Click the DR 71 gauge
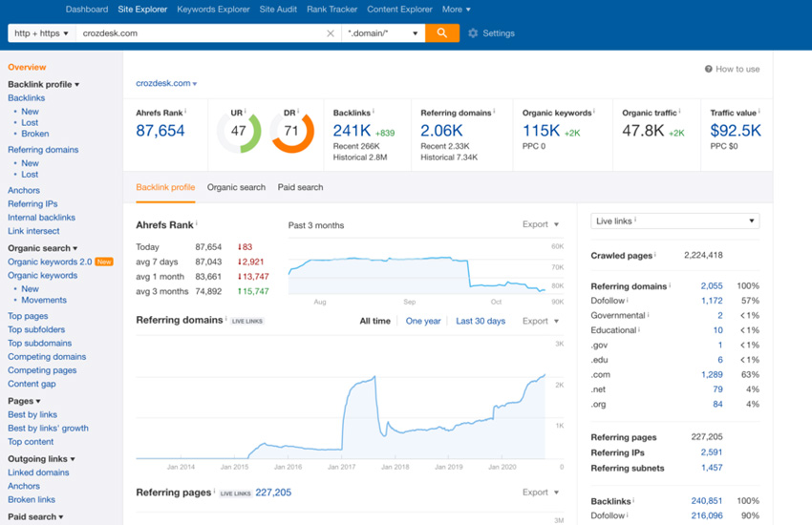 tap(292, 131)
